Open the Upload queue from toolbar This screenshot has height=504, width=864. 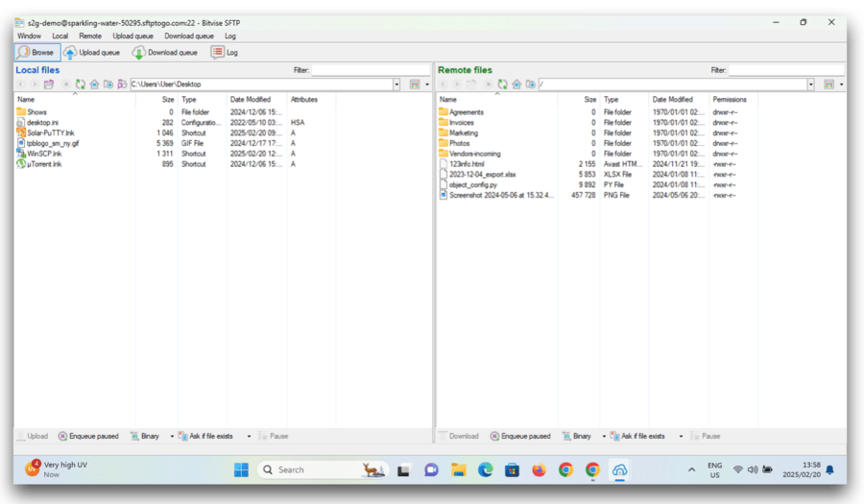pyautogui.click(x=92, y=53)
